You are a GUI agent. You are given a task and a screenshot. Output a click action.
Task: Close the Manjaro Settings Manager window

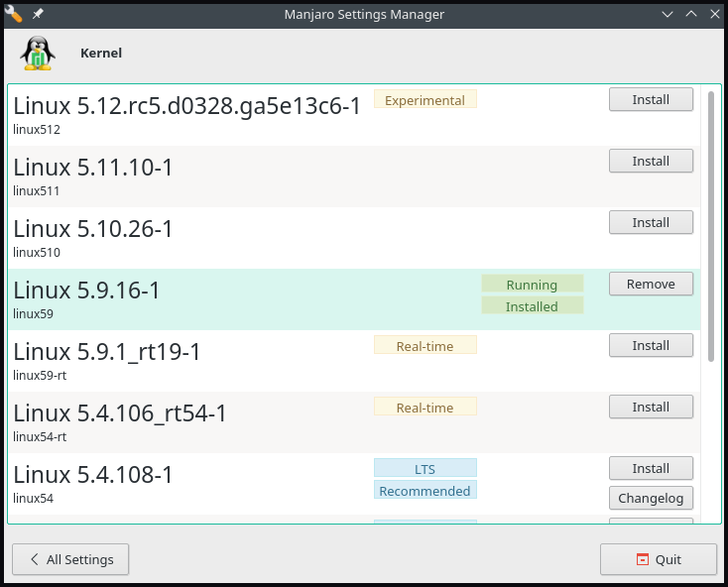(x=715, y=14)
